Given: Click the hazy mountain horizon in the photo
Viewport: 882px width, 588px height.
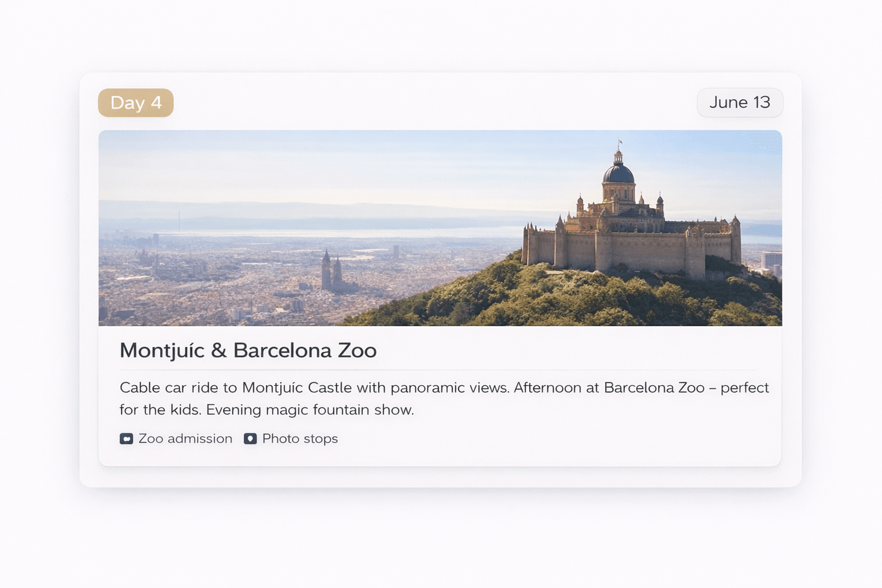Looking at the screenshot, I should [305, 212].
